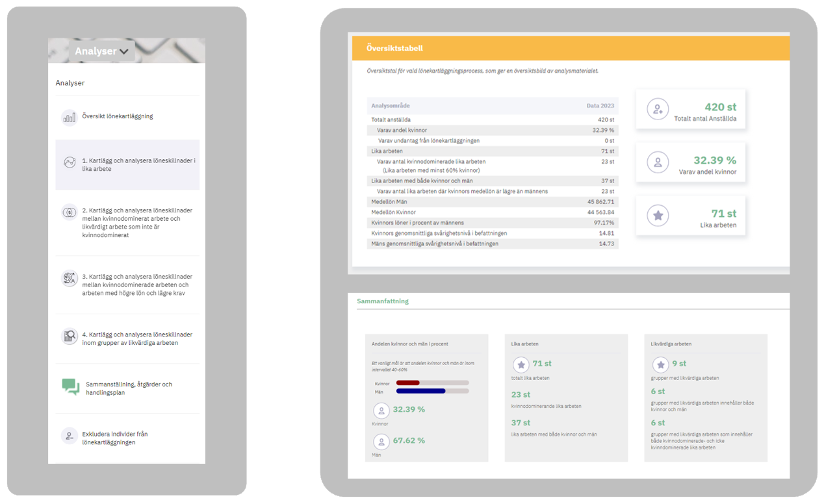This screenshot has height=504, width=824.
Task: Click the Lika arbeten table row with 71 st
Action: [x=493, y=151]
